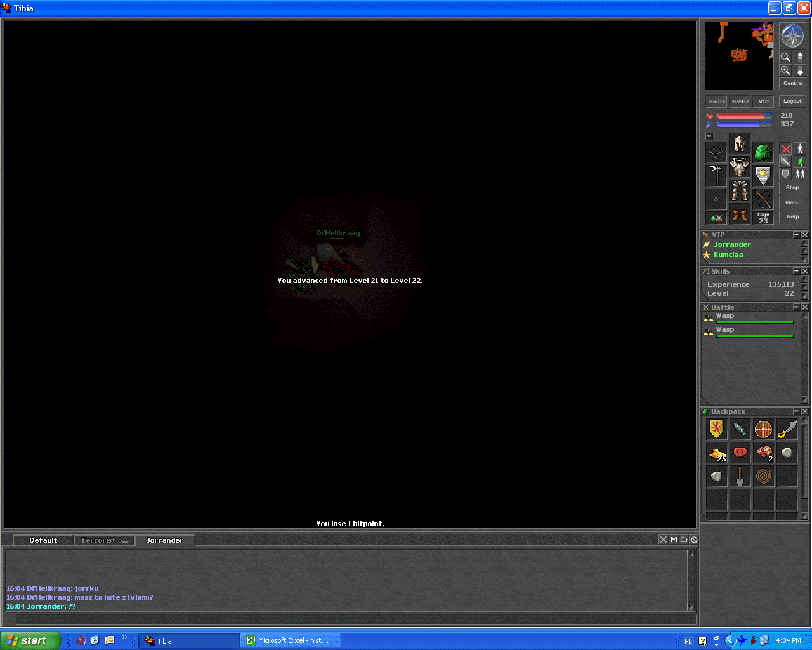Viewport: 812px width, 650px height.
Task: Minimize the Backpack panel
Action: [797, 411]
